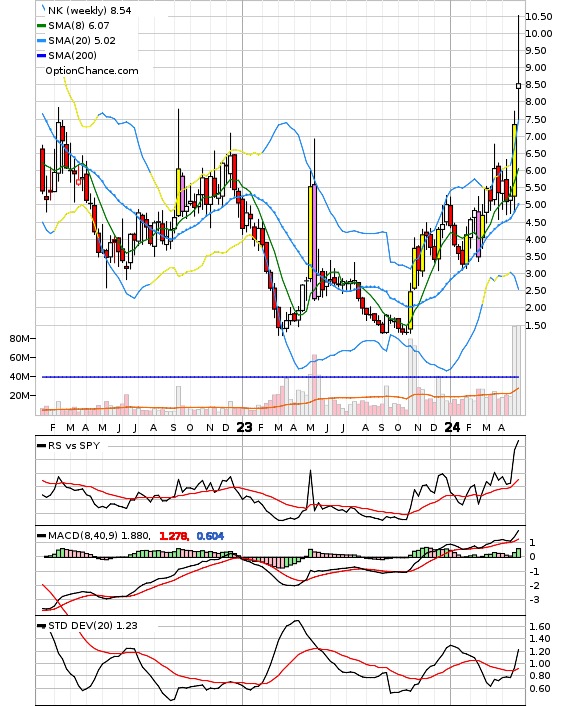
Task: Click the 23 year marker on the time axis
Action: click(244, 427)
